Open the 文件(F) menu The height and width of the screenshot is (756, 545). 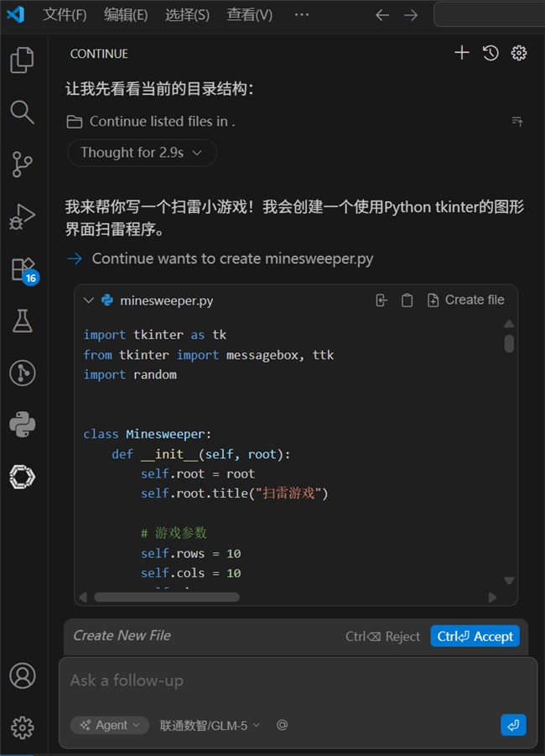(x=65, y=15)
